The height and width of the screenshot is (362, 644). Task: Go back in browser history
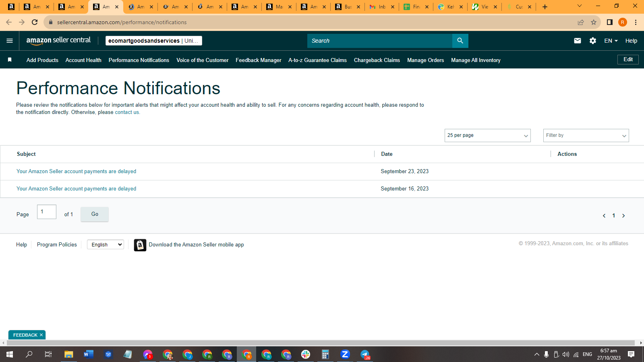(9, 22)
